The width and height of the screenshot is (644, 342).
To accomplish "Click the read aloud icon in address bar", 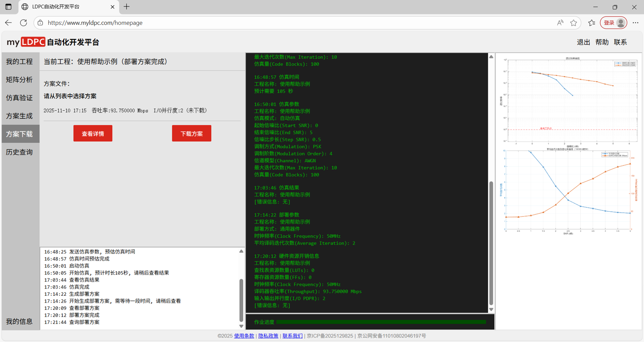I will [560, 23].
